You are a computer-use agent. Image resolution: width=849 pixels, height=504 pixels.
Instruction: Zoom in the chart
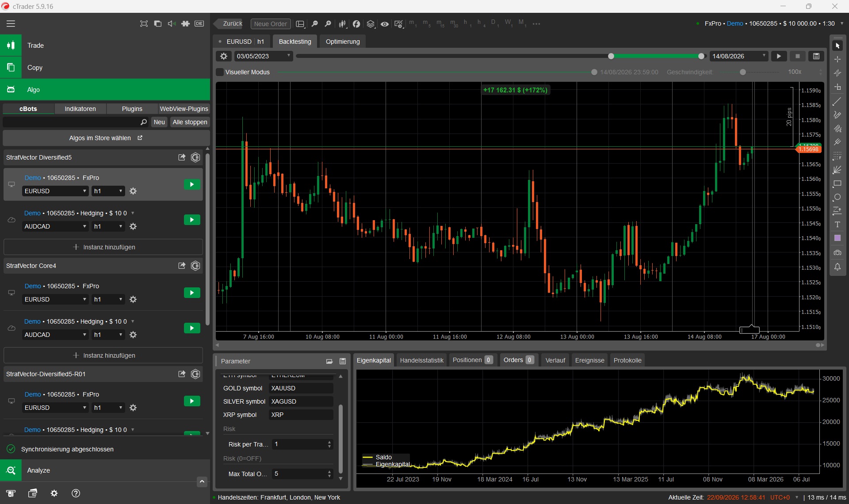tap(328, 24)
